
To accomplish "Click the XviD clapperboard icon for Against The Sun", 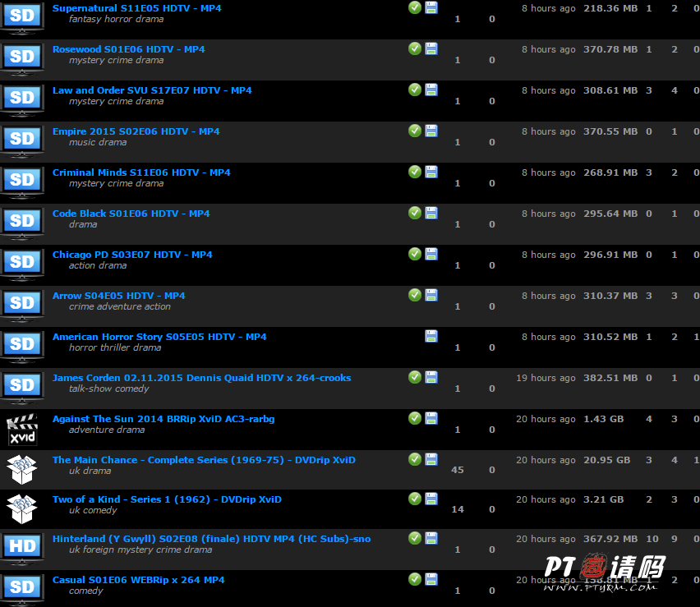I will tap(22, 429).
